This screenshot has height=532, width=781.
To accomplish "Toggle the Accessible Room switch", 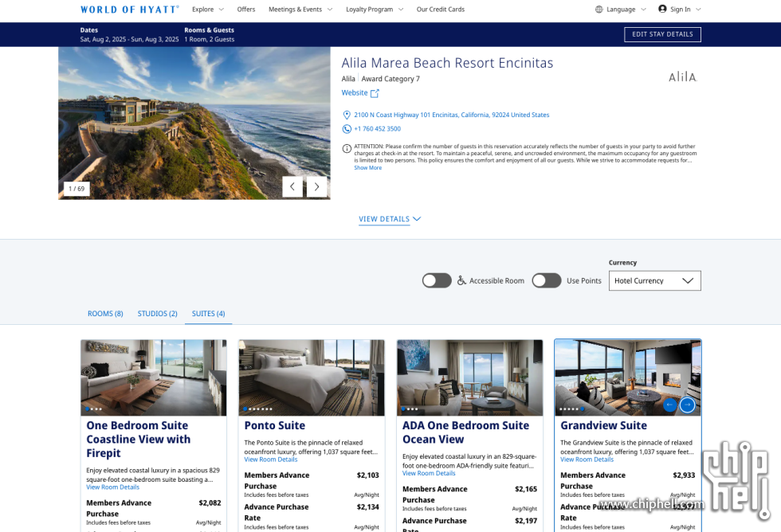I will 437,280.
